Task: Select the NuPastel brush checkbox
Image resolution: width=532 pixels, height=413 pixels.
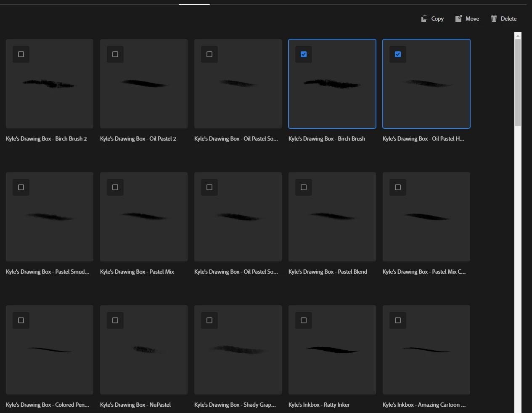Action: (x=115, y=320)
